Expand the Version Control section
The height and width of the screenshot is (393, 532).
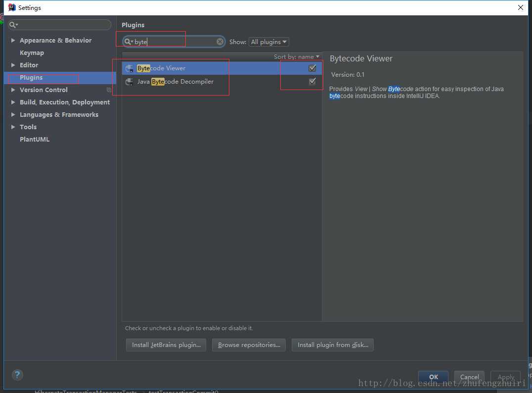13,90
